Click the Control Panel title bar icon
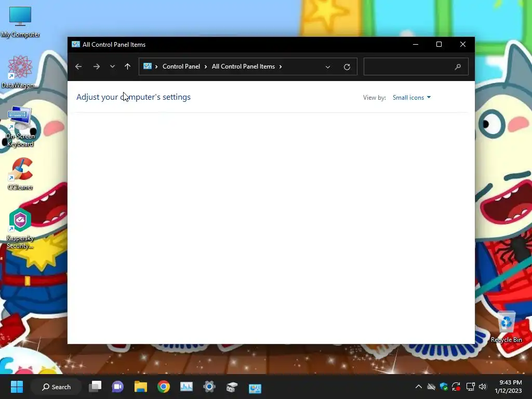Image resolution: width=532 pixels, height=399 pixels. (76, 45)
